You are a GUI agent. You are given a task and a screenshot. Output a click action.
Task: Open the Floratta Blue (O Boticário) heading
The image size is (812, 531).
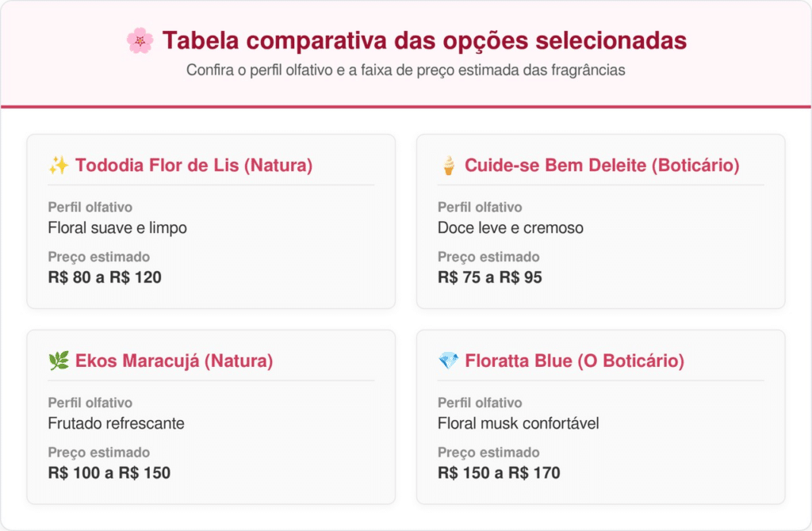574,361
